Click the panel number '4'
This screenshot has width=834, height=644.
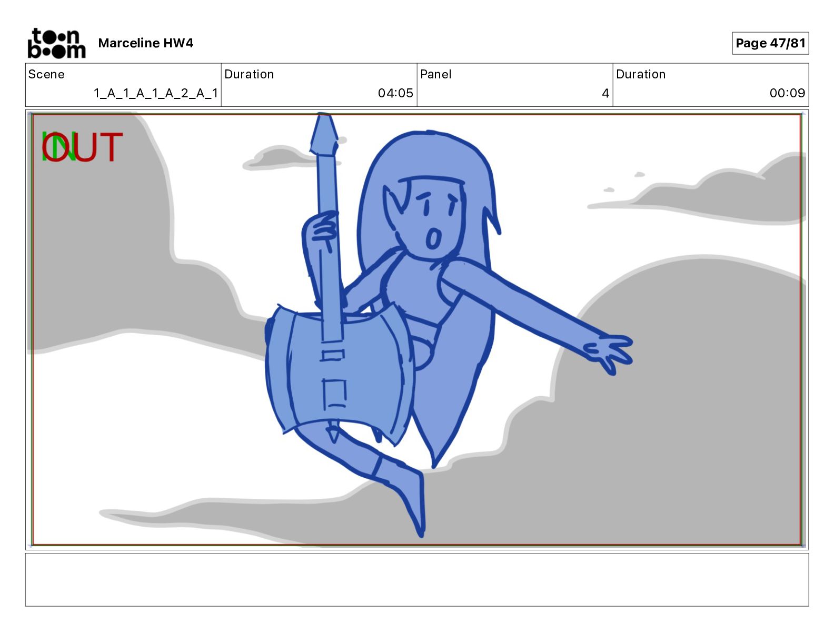click(605, 93)
